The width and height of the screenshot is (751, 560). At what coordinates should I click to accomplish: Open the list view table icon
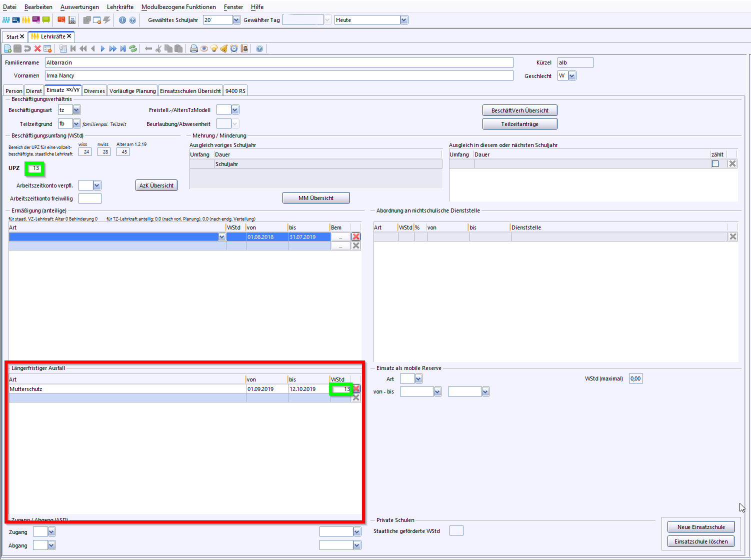pyautogui.click(x=63, y=48)
